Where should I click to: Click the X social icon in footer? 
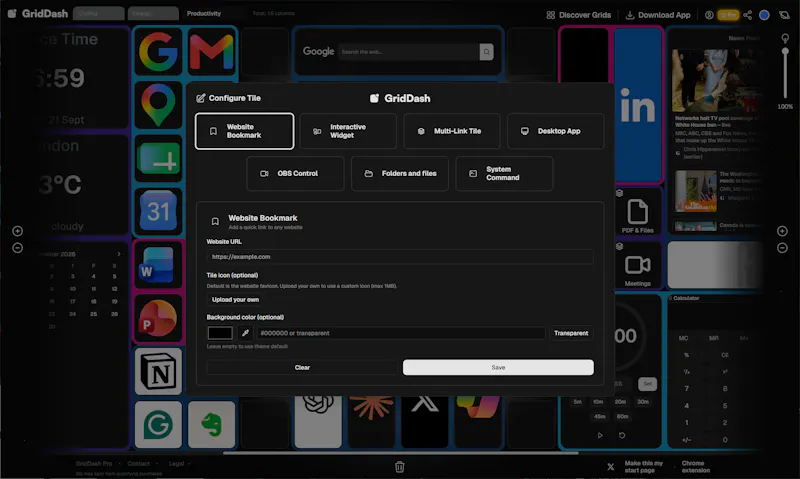[610, 466]
